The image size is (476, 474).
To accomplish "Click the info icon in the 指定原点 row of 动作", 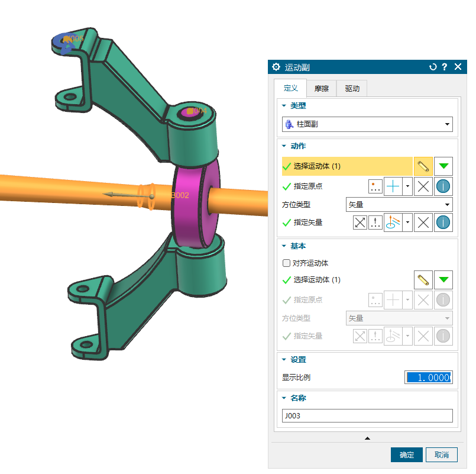I will (443, 187).
